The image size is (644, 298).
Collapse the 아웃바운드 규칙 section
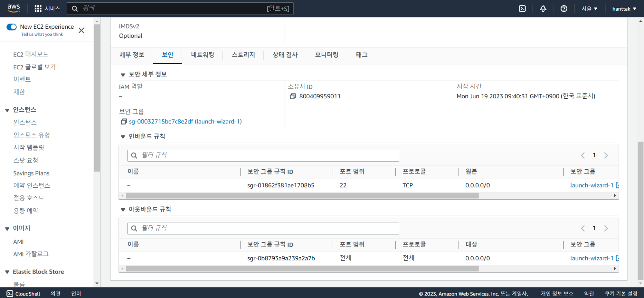pos(123,210)
